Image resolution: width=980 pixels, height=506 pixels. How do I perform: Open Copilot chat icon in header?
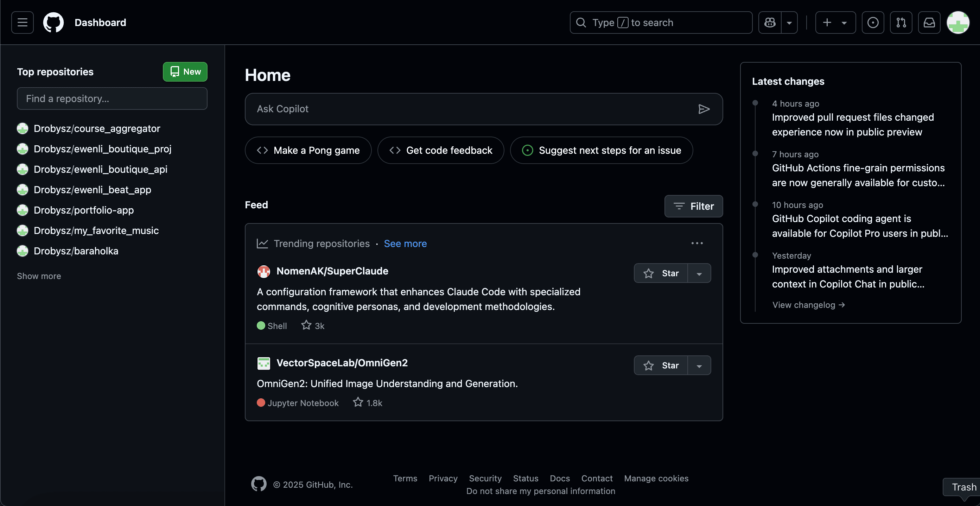coord(770,23)
